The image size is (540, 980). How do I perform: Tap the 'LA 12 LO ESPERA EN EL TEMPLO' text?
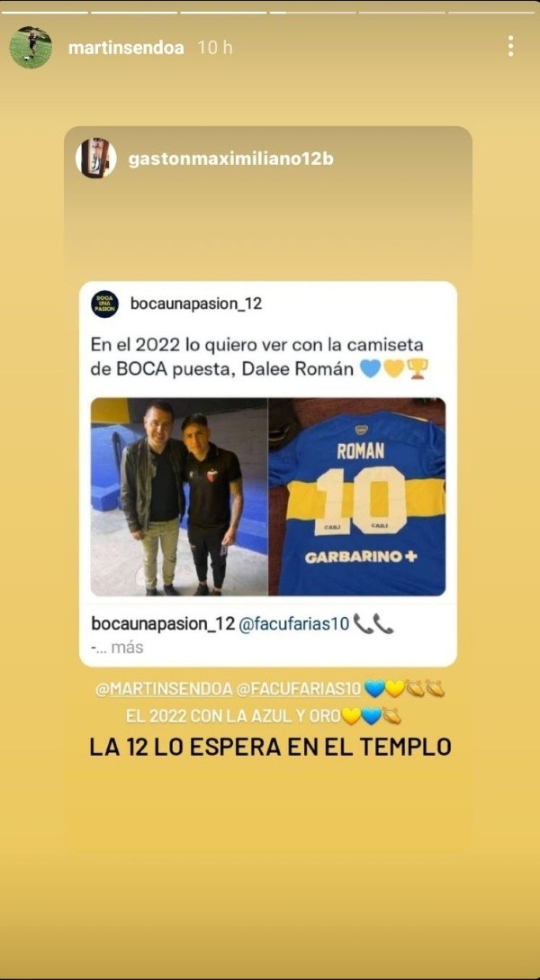tap(270, 748)
